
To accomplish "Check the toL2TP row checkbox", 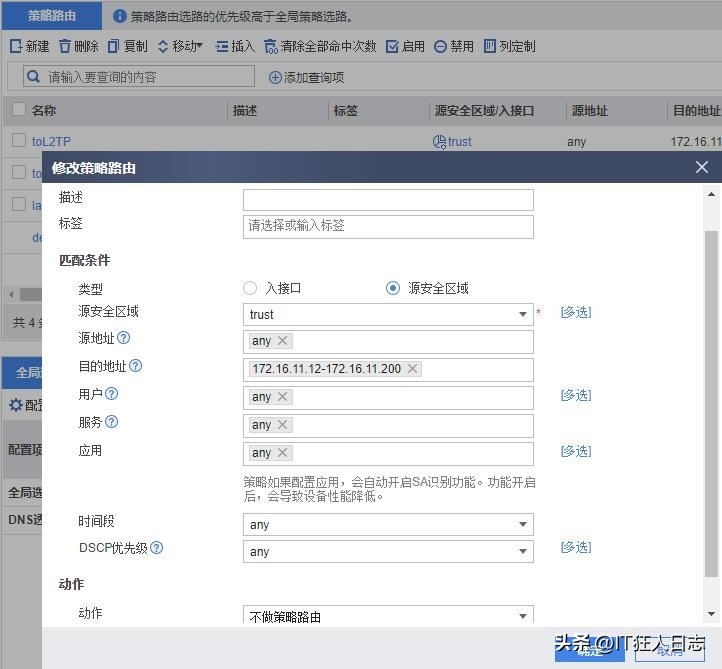I will [x=18, y=140].
